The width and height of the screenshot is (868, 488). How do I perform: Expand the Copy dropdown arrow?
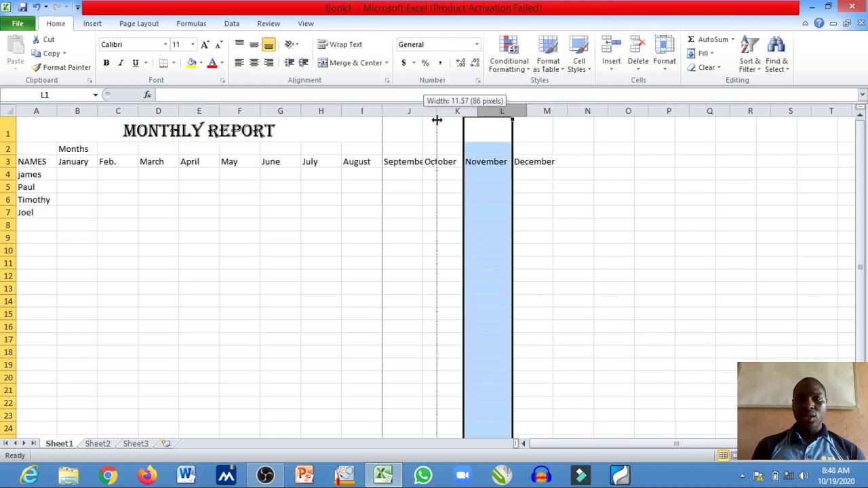click(x=64, y=54)
